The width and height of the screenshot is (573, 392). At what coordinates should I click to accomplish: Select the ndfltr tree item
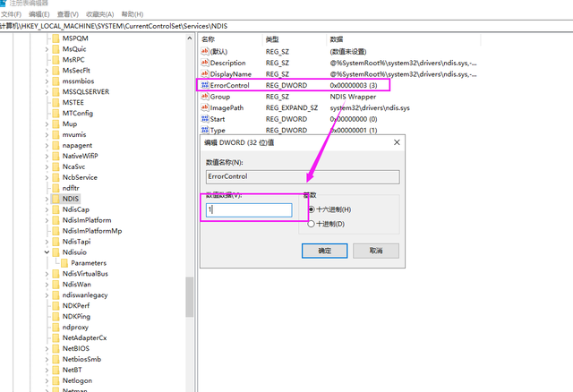coord(71,188)
